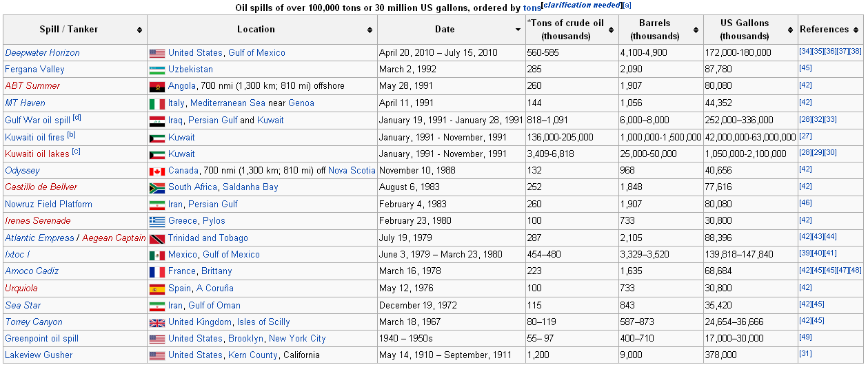Image resolution: width=868 pixels, height=367 pixels.
Task: Click reference [49] in Greenpoint oil spill row
Action: tap(805, 337)
